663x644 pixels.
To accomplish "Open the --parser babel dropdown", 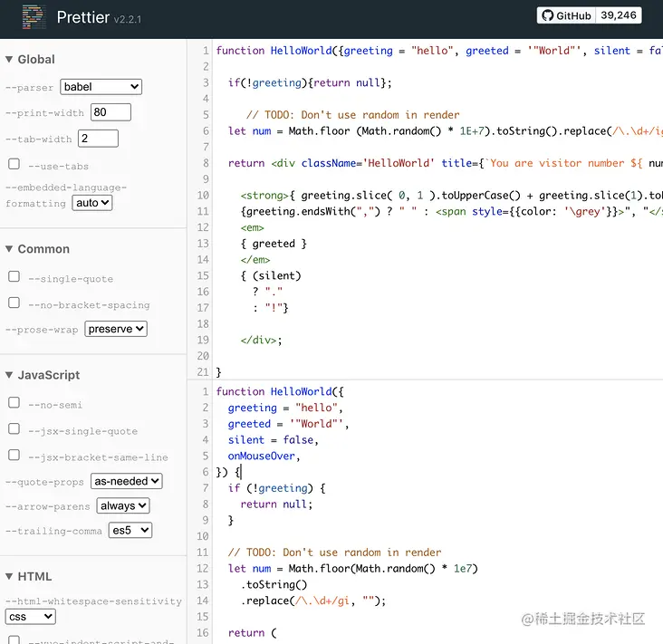I will tap(101, 87).
